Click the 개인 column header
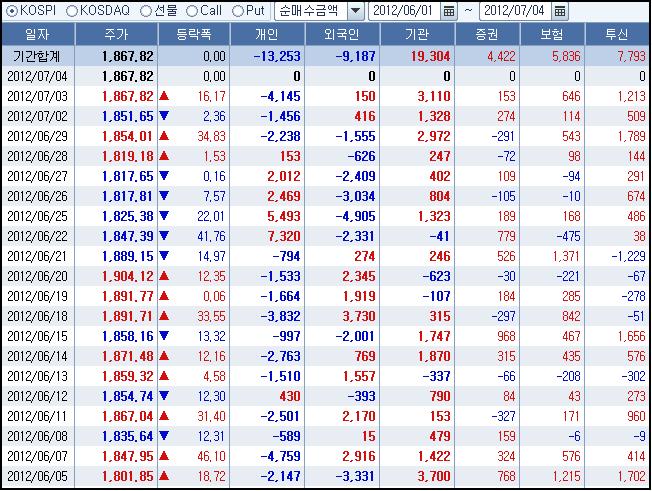This screenshot has height=491, width=652. (267, 34)
